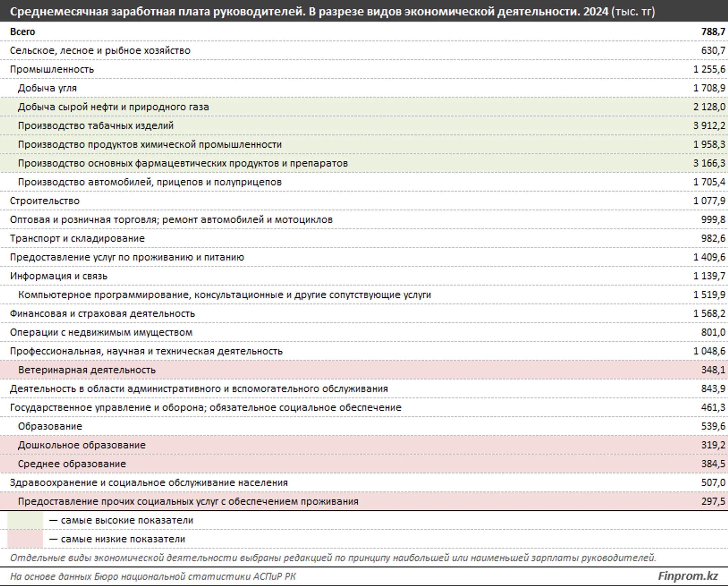This screenshot has height=586, width=728.
Task: Click the green highest-indicators legend swatch
Action: tap(25, 521)
